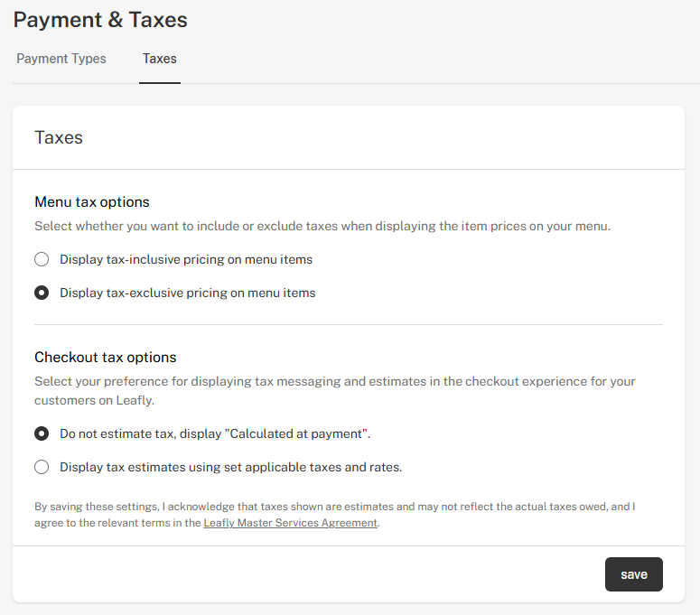
Task: Open the Leafly Master Services Agreement link
Action: point(290,523)
